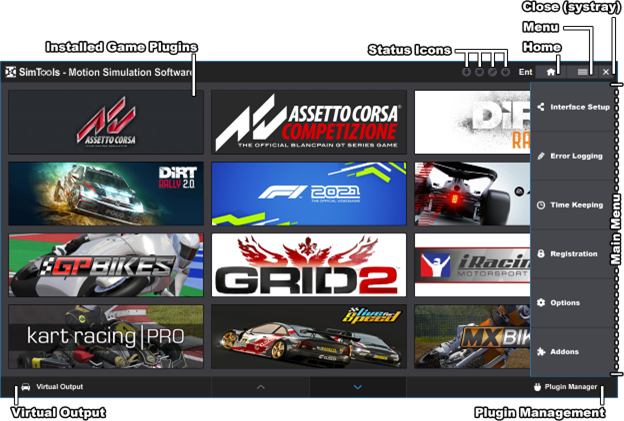The image size is (624, 421).
Task: Select the Live for Speed plugin tile
Action: [309, 337]
